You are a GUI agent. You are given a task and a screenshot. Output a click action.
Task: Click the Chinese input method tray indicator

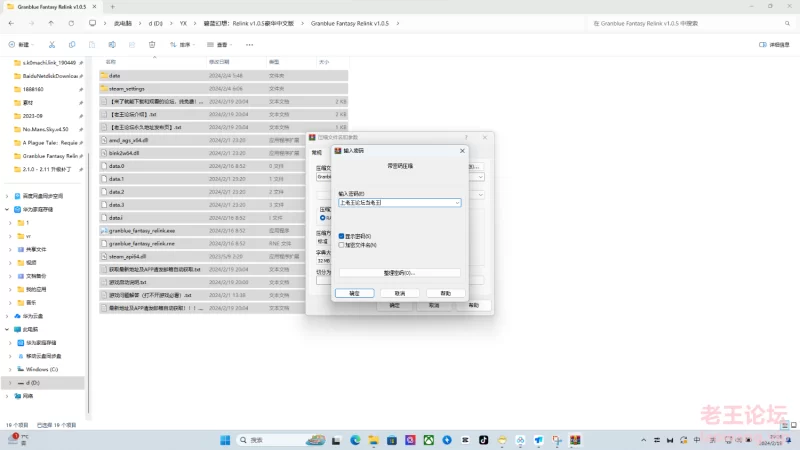[697, 440]
